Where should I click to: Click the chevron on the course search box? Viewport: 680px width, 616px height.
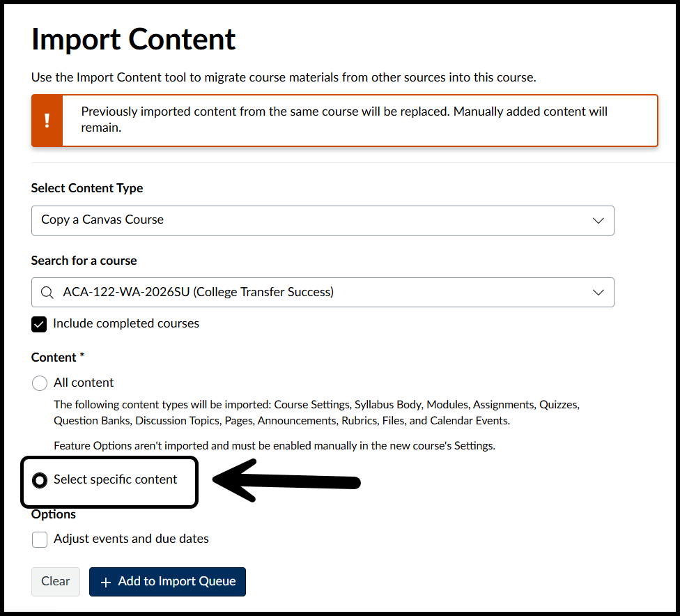pos(598,292)
